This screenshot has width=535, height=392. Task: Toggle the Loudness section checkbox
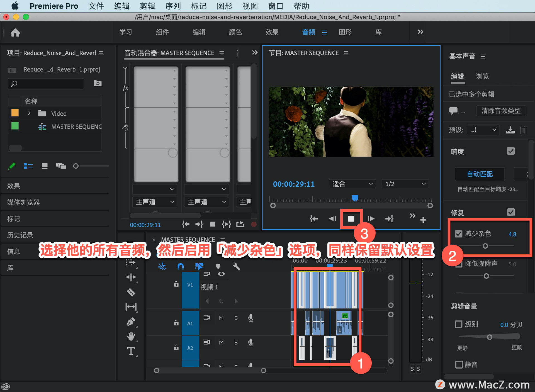pos(511,151)
